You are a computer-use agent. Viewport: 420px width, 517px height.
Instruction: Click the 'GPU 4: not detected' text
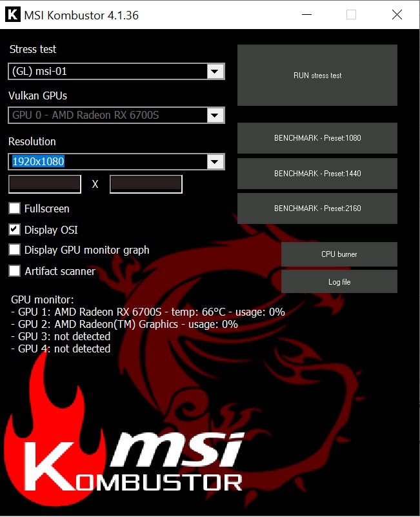(61, 349)
